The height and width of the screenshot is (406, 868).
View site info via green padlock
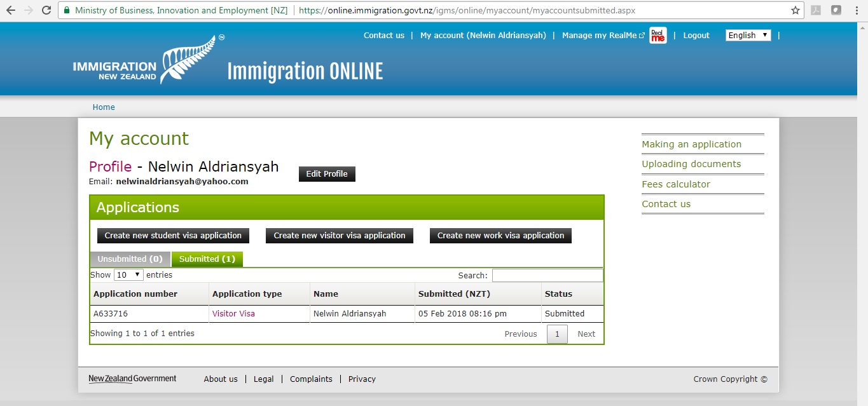pos(67,11)
